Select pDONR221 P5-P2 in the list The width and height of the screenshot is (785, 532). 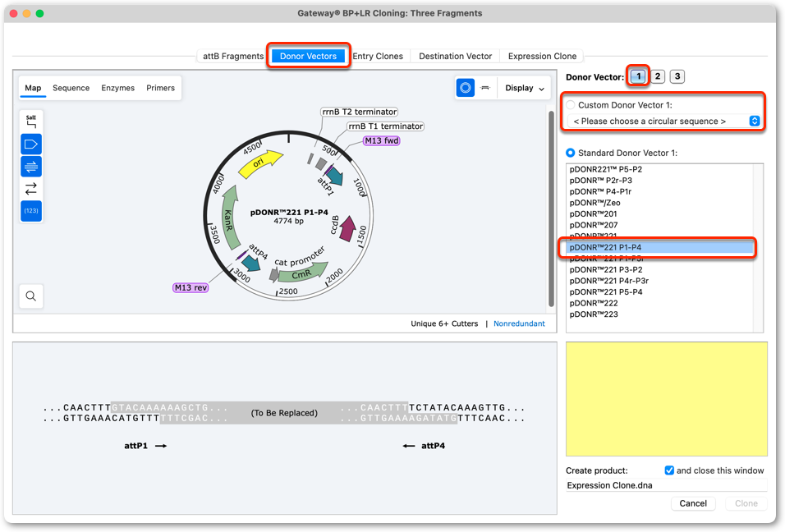pyautogui.click(x=660, y=169)
